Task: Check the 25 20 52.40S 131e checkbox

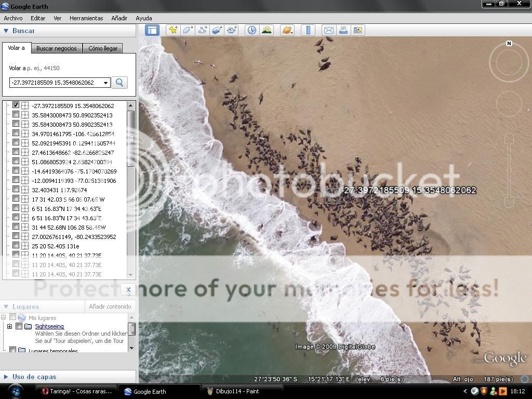Action: click(16, 245)
